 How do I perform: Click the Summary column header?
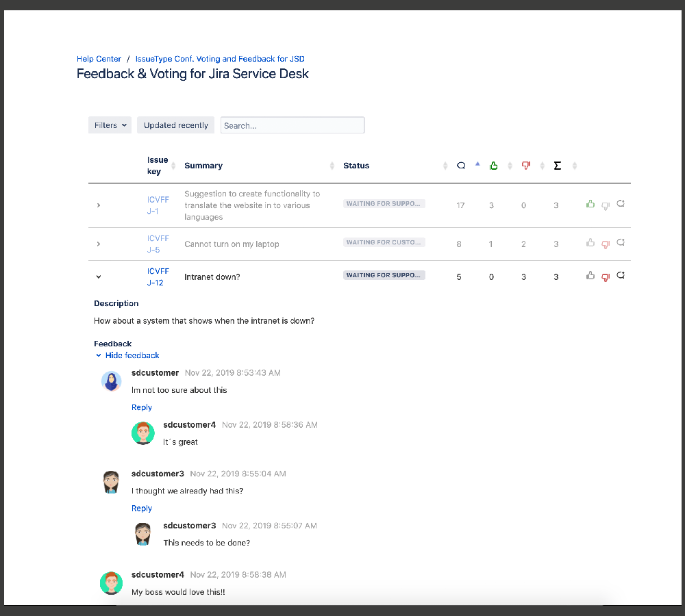[203, 166]
